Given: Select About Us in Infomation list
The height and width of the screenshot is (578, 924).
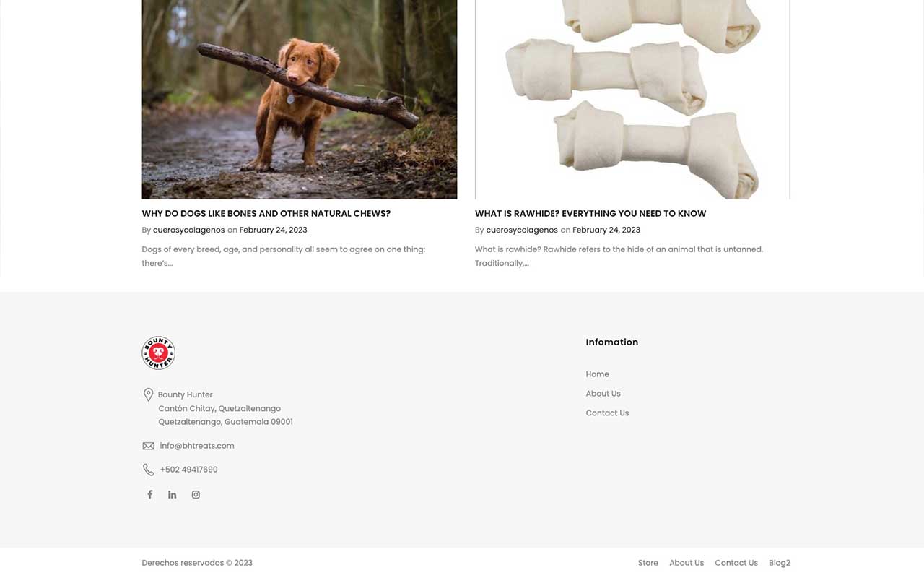Looking at the screenshot, I should [603, 394].
